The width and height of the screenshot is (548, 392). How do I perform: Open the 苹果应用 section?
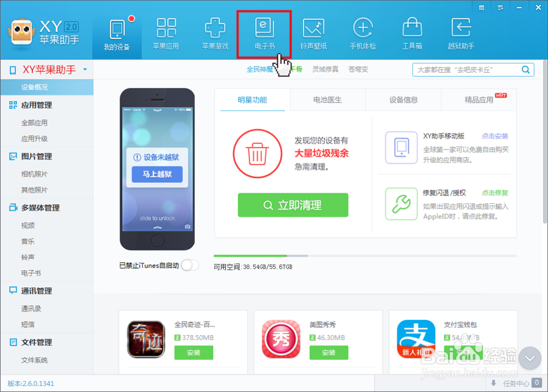166,35
